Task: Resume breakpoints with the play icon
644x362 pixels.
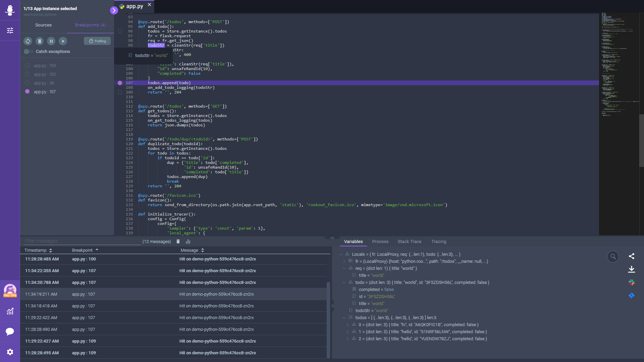Action: [63, 41]
